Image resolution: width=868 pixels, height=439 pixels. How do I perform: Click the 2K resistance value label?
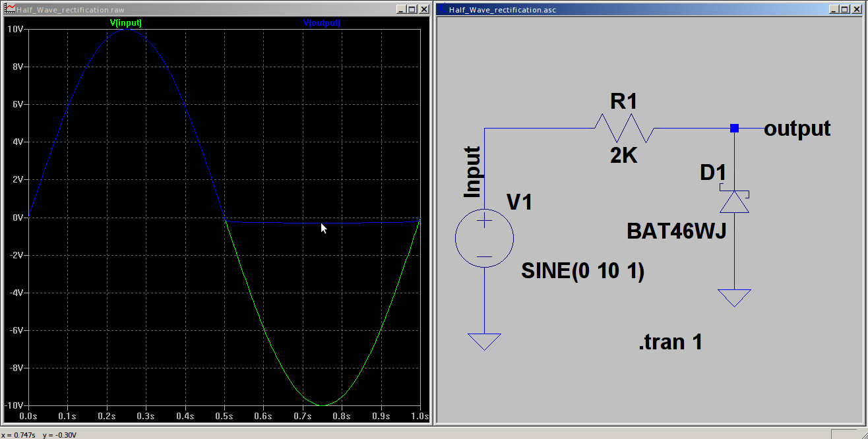pos(623,155)
